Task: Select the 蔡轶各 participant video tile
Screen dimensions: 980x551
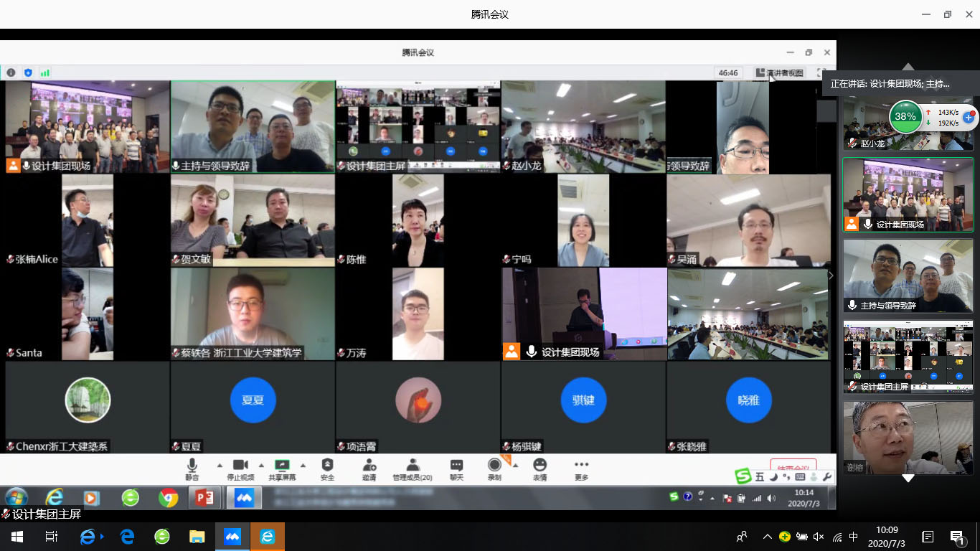Action: tap(253, 314)
